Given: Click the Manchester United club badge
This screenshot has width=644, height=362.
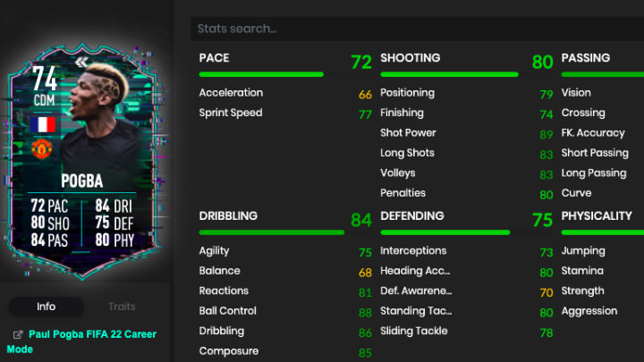Looking at the screenshot, I should point(42,148).
